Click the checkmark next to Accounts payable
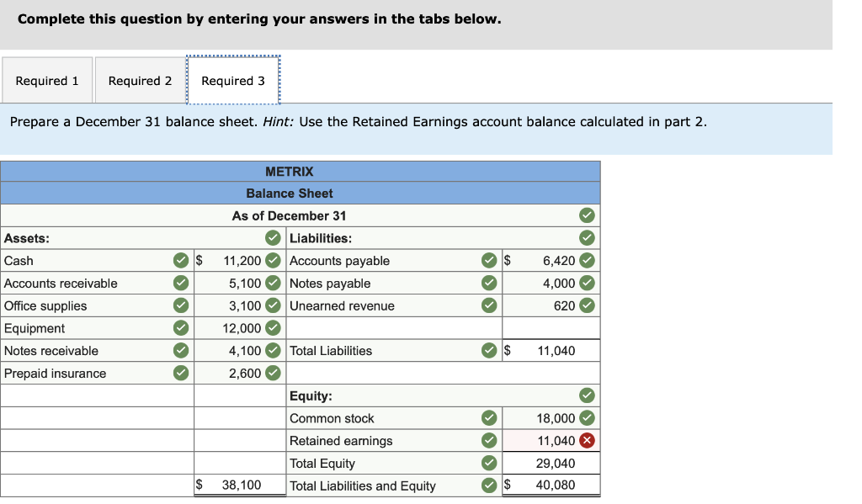 click(488, 261)
